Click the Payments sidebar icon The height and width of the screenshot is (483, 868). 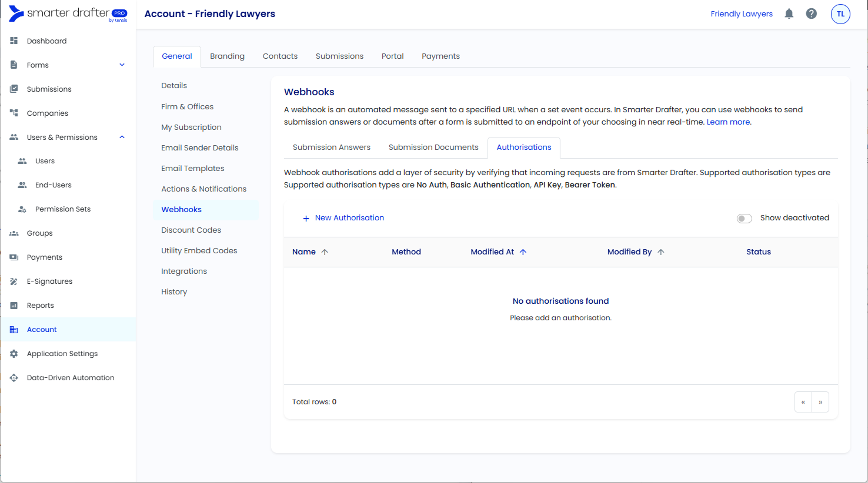click(14, 257)
